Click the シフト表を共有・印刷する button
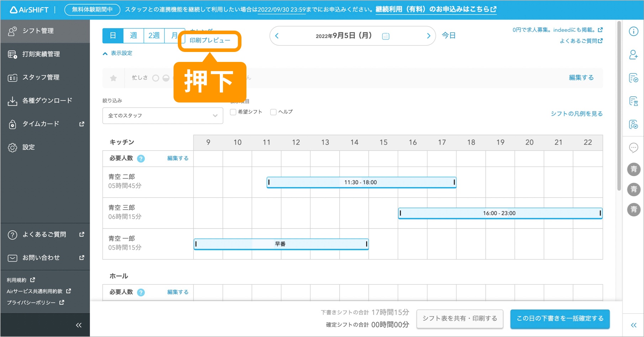Image resolution: width=644 pixels, height=337 pixels. pyautogui.click(x=459, y=318)
